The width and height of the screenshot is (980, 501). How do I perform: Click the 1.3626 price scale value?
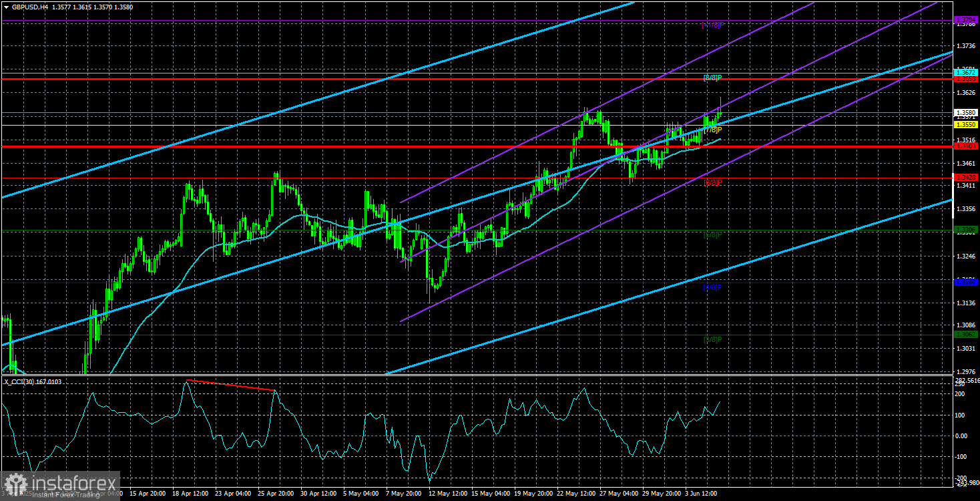point(966,92)
